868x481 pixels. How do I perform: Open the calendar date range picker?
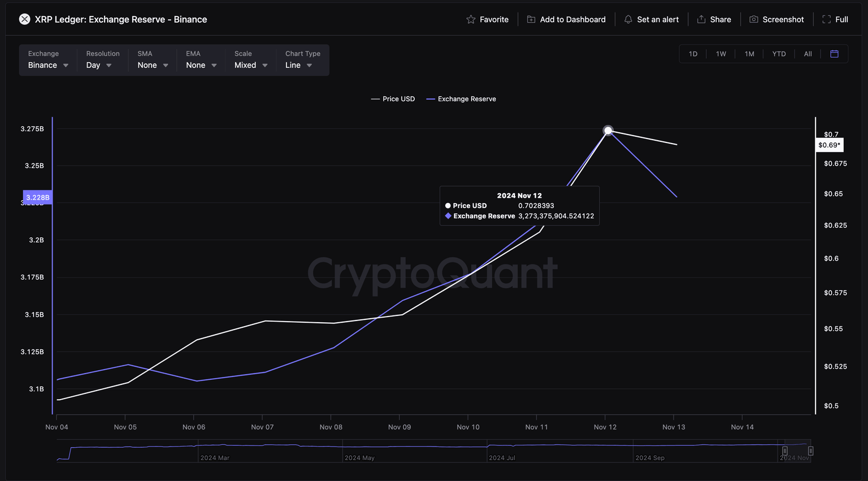pos(834,54)
